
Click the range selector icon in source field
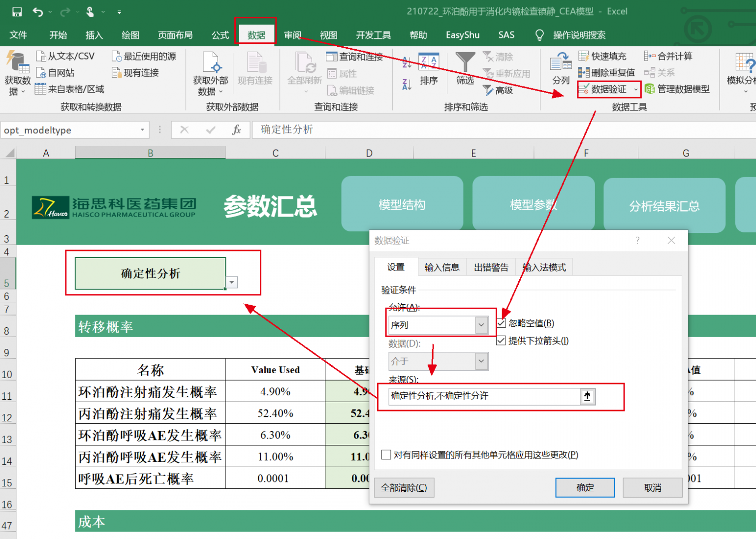point(587,396)
